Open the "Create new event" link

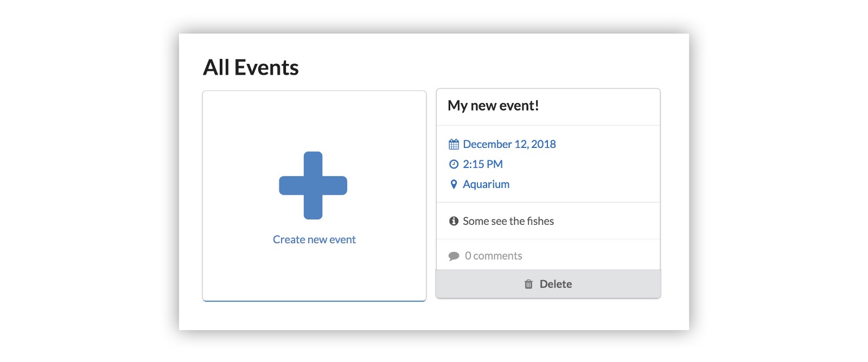click(x=314, y=240)
